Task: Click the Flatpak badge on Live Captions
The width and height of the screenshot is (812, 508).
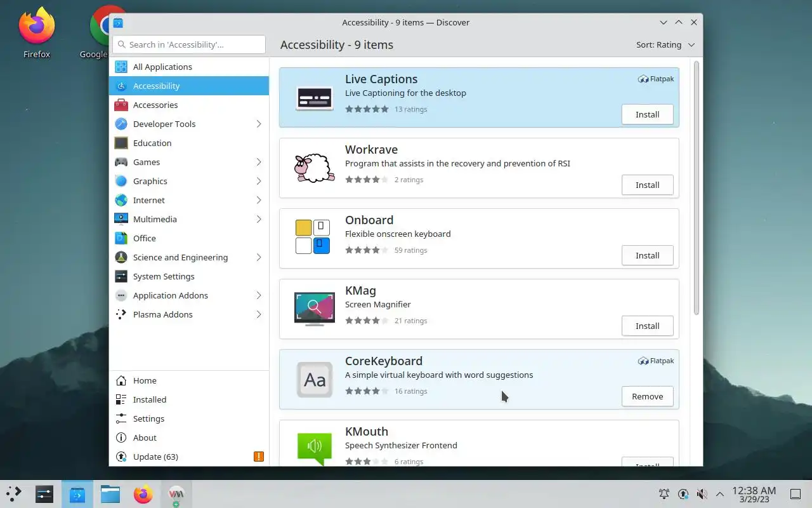Action: (656, 79)
